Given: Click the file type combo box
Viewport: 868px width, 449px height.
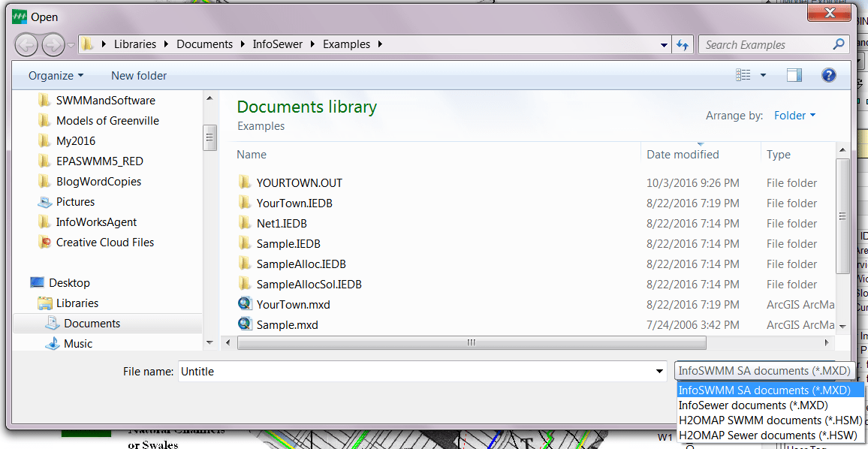Looking at the screenshot, I should tap(764, 372).
